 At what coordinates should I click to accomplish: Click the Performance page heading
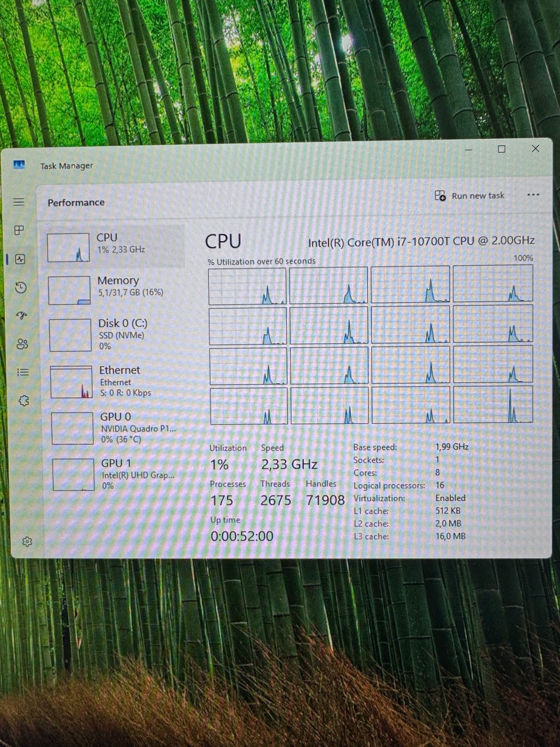pos(76,203)
